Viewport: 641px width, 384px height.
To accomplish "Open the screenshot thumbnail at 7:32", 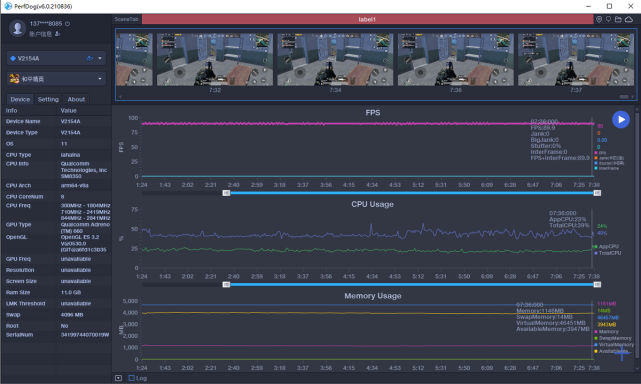I will (x=215, y=60).
